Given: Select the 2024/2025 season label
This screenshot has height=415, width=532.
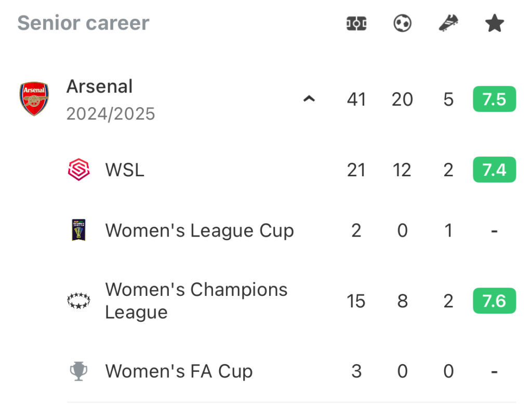Looking at the screenshot, I should [111, 114].
